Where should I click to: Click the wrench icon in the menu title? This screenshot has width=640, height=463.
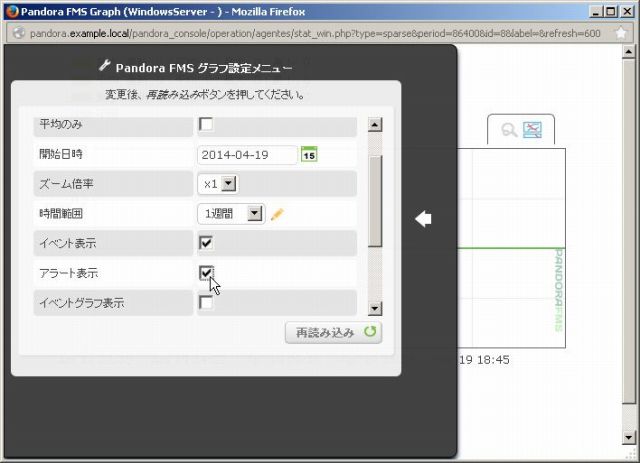tap(104, 65)
